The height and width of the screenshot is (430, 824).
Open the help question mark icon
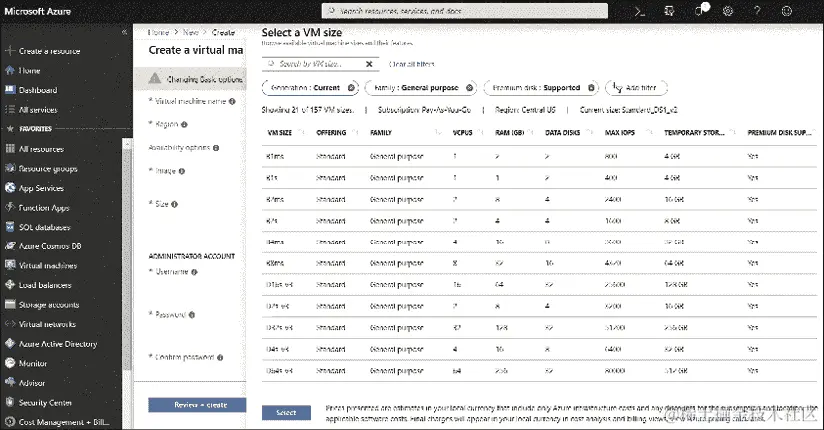pyautogui.click(x=757, y=11)
